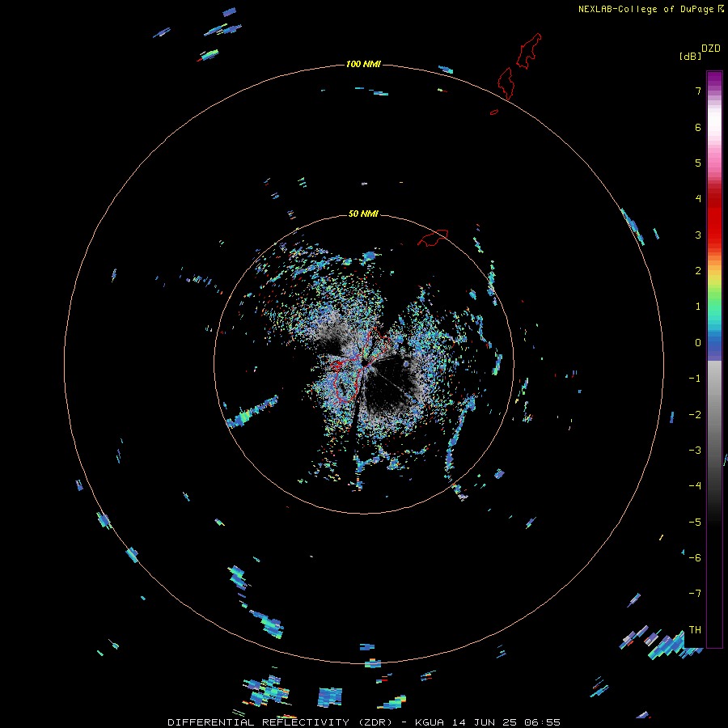Click the red island outline at the top right
Image resolution: width=728 pixels, height=728 pixels.
click(x=529, y=51)
